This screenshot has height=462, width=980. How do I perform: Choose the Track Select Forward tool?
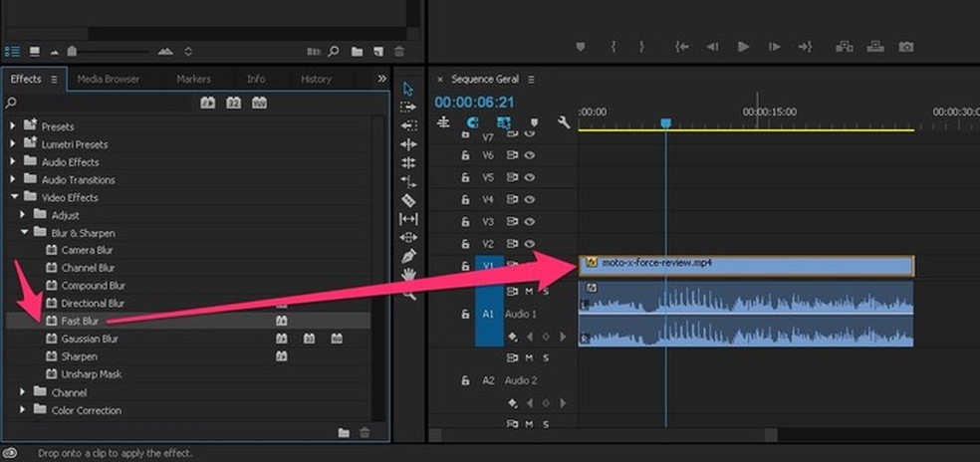click(x=408, y=107)
